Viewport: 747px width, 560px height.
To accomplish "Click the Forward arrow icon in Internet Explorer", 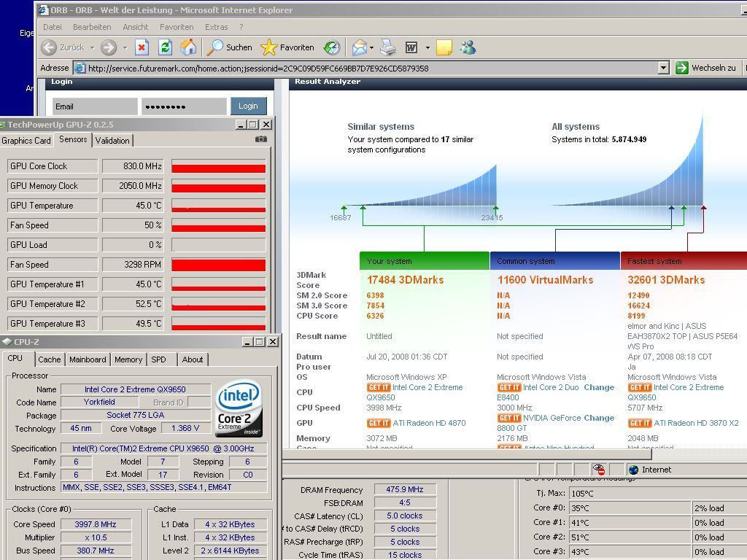I will tap(109, 47).
